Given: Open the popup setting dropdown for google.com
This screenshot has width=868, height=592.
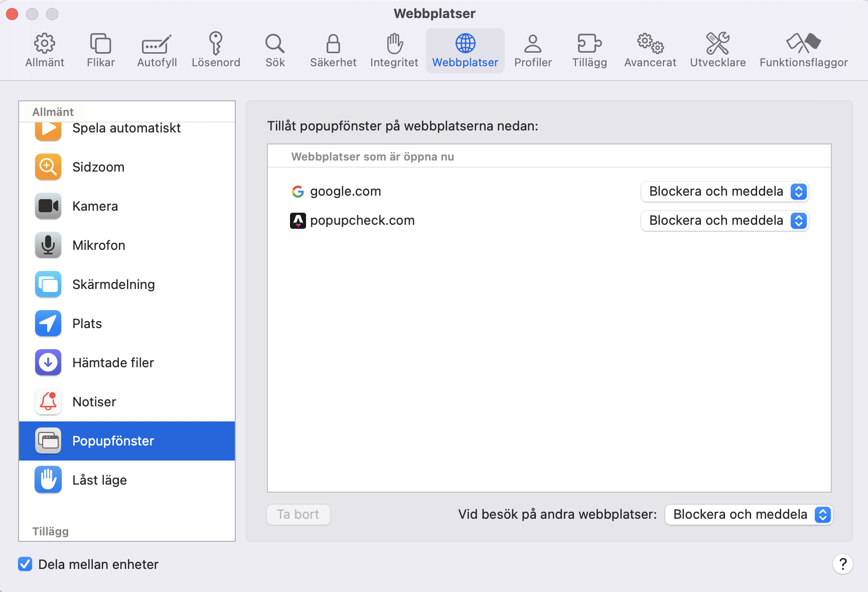Looking at the screenshot, I should click(x=725, y=192).
